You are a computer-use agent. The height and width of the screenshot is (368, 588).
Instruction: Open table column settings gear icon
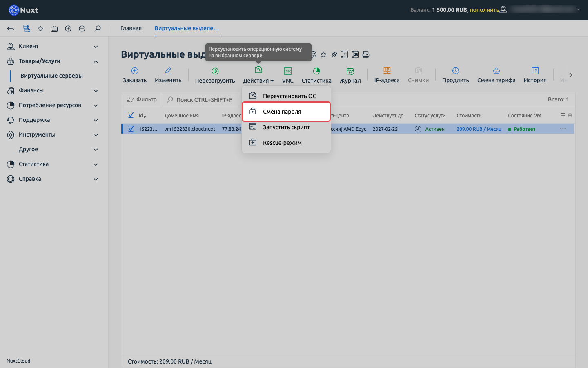click(570, 115)
